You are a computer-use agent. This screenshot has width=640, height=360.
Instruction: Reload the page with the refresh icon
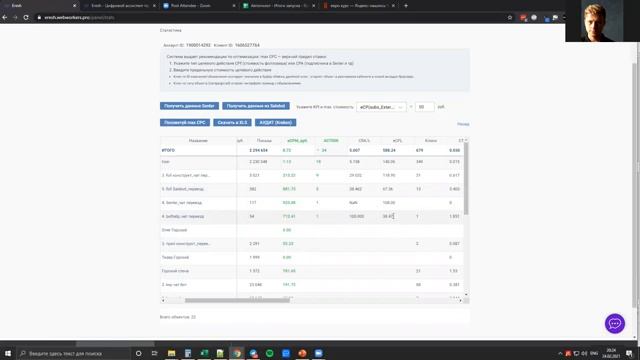pyautogui.click(x=26, y=18)
